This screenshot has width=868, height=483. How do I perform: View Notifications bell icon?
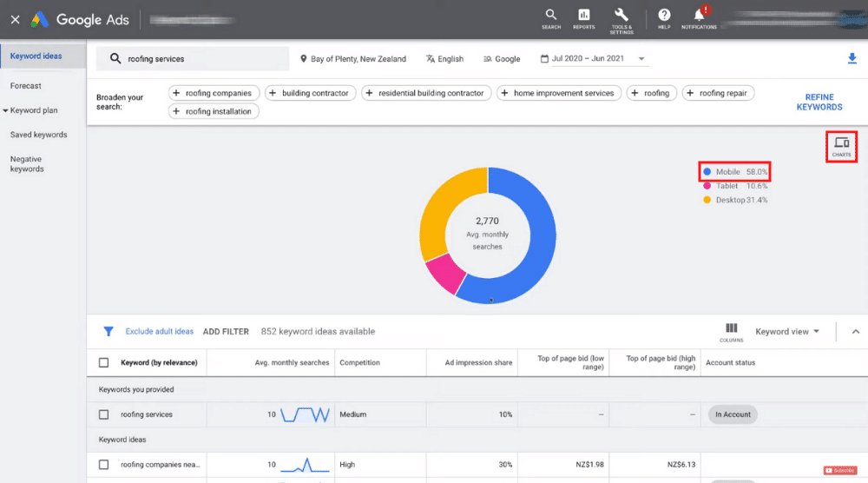coord(699,19)
